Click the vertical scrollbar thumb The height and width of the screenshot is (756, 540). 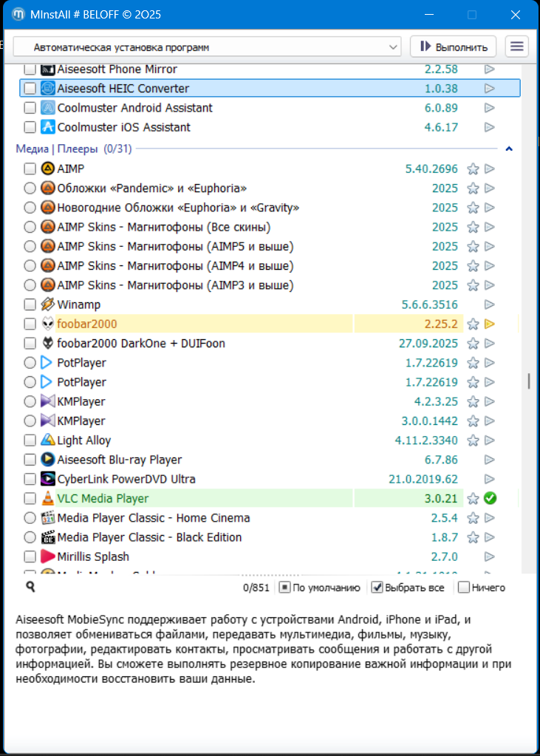click(x=528, y=381)
